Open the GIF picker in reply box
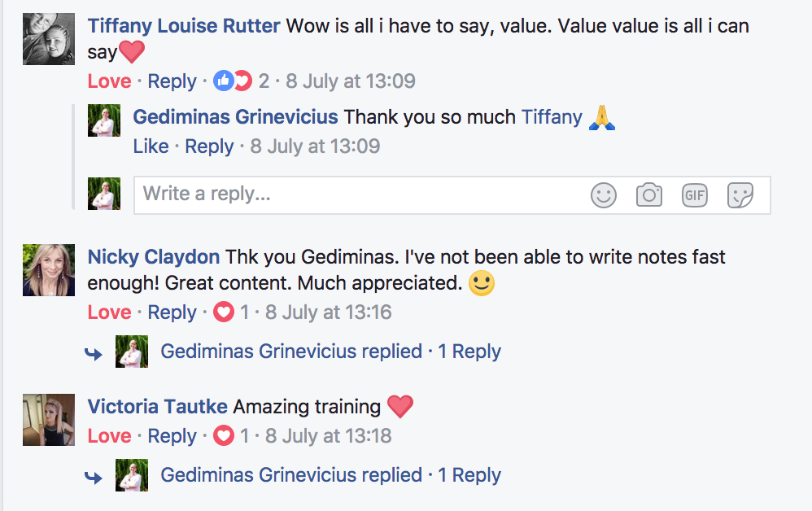Screen dimensions: 812x511 click(694, 194)
